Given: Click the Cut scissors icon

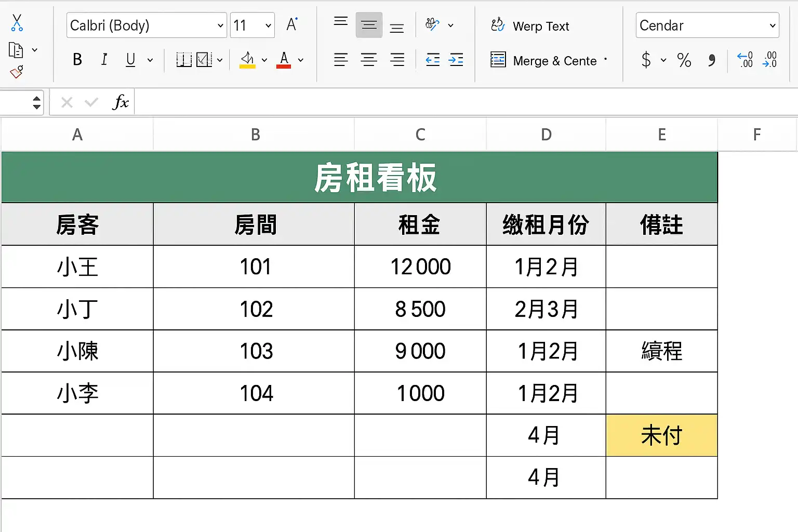Looking at the screenshot, I should click(x=17, y=23).
